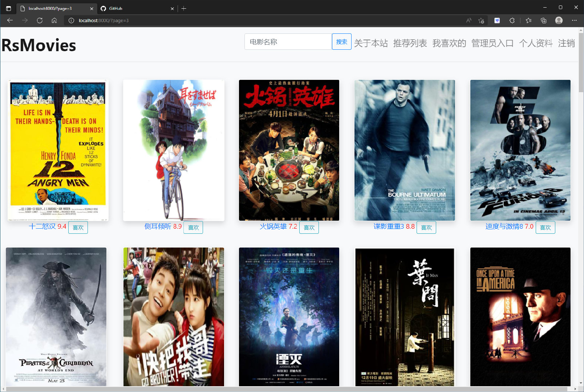The width and height of the screenshot is (584, 392).
Task: Click 喜欢 button for 侧耳倾听
Action: (193, 228)
